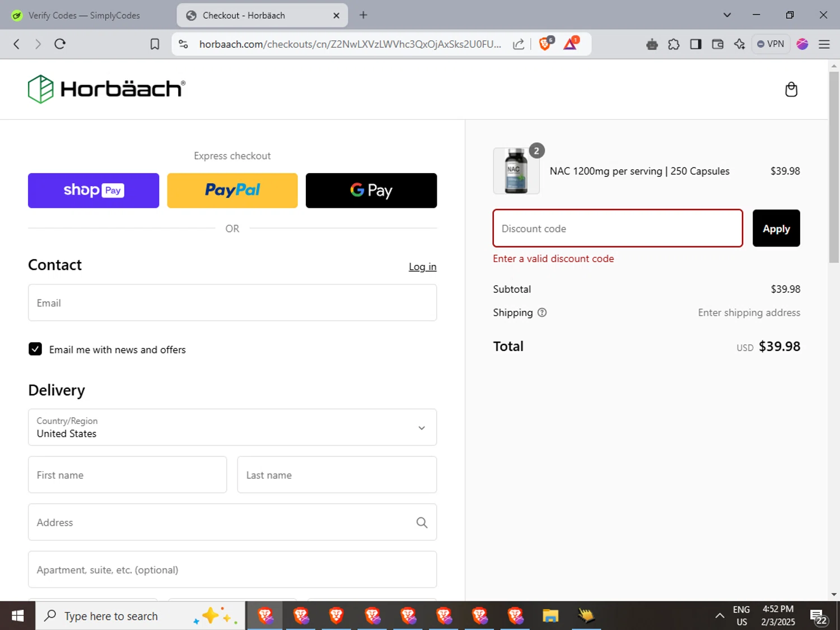
Task: Open the Windows Start menu
Action: click(x=17, y=616)
